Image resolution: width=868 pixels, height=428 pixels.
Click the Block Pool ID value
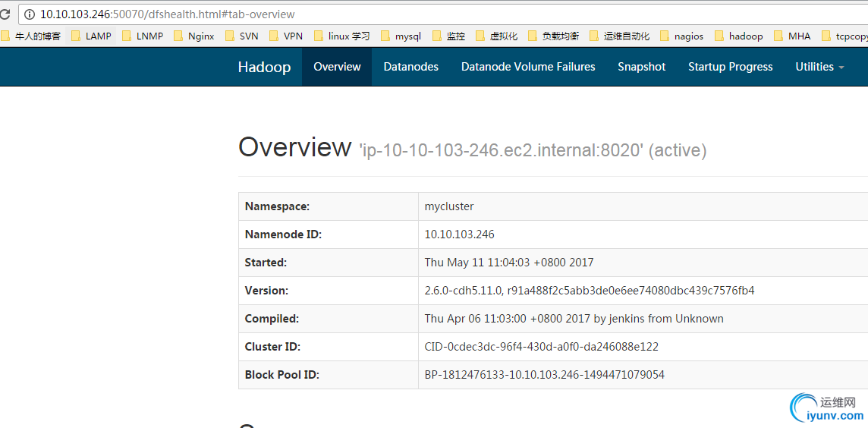pyautogui.click(x=545, y=375)
